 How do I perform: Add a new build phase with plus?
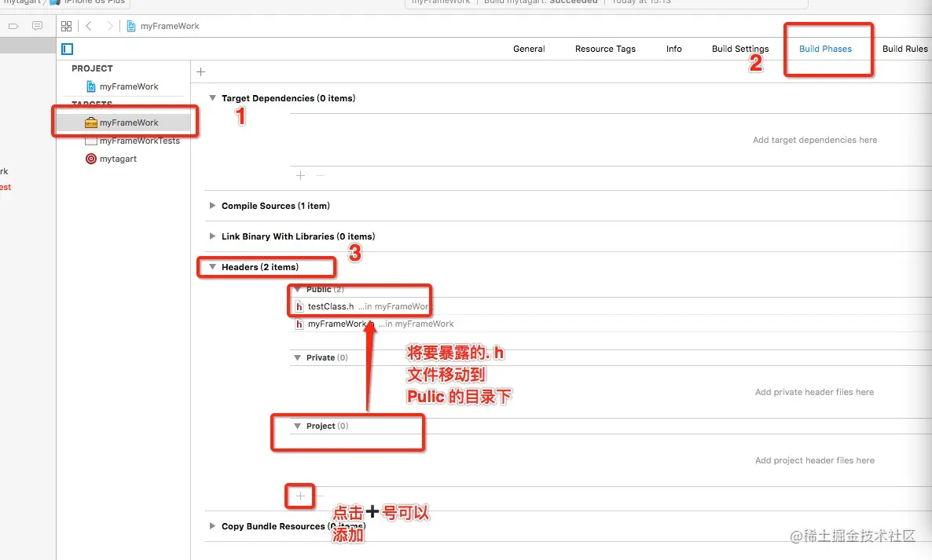201,71
